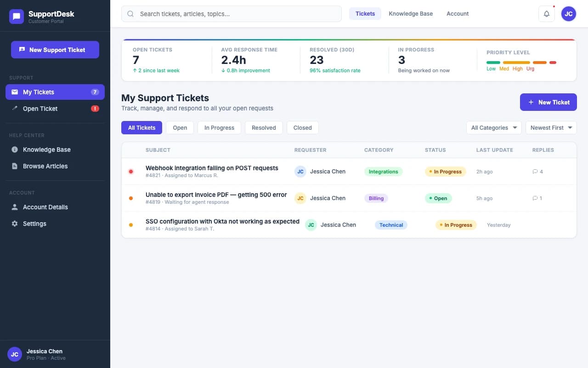Click the New Support Ticket button
The image size is (588, 368).
click(x=55, y=50)
